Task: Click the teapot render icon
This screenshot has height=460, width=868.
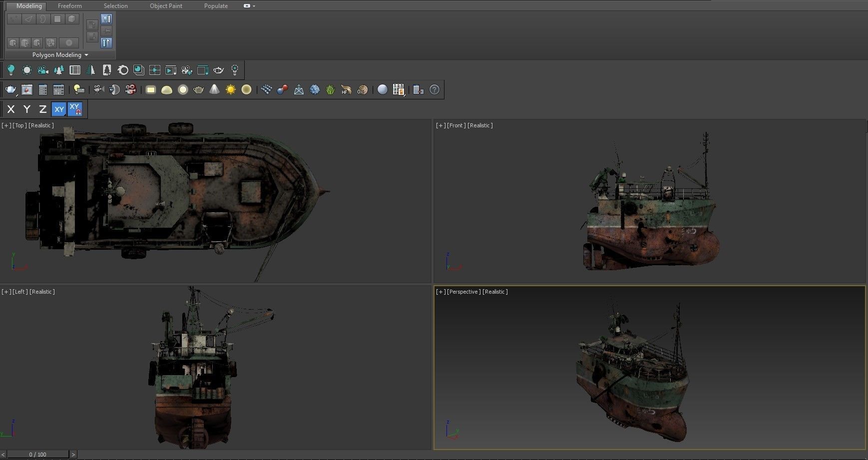Action: (10, 90)
